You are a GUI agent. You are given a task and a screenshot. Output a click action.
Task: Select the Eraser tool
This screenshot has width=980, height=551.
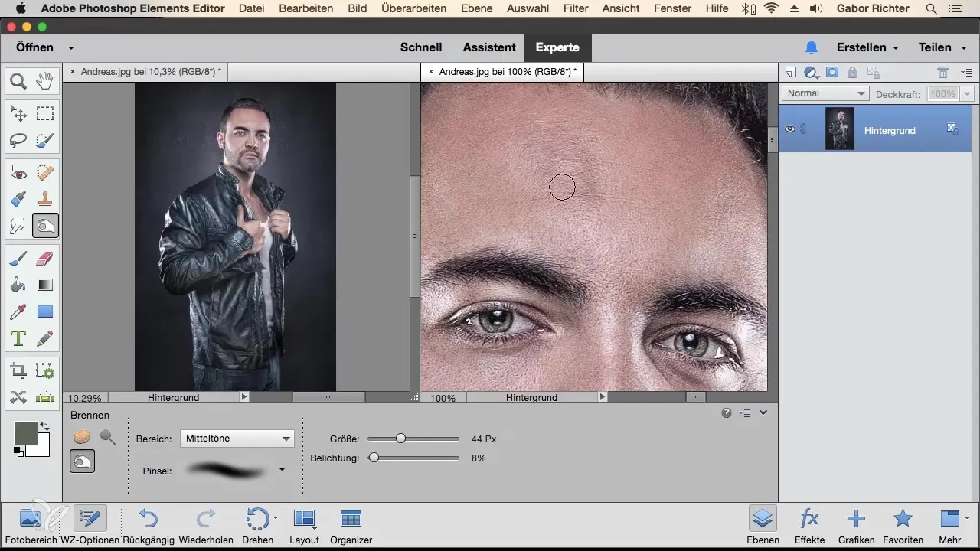[45, 259]
